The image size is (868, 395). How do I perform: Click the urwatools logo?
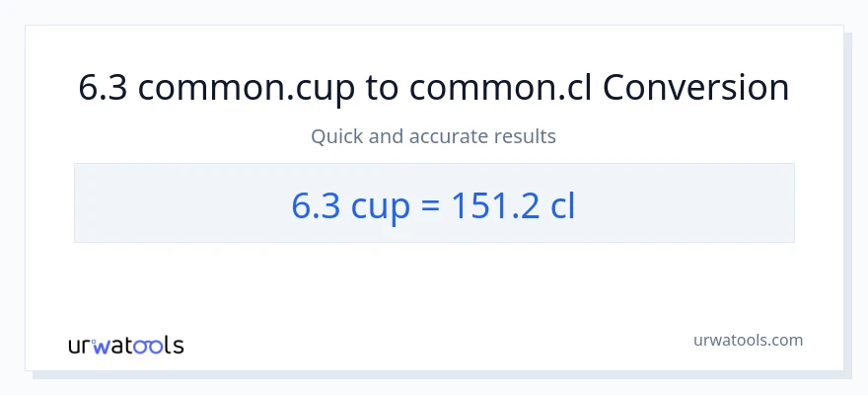tap(125, 346)
